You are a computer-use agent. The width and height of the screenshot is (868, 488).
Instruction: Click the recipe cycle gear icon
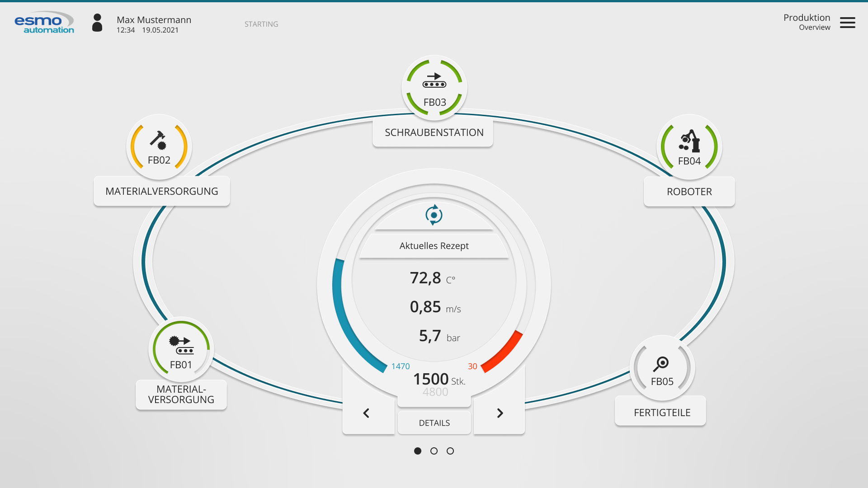(x=434, y=215)
